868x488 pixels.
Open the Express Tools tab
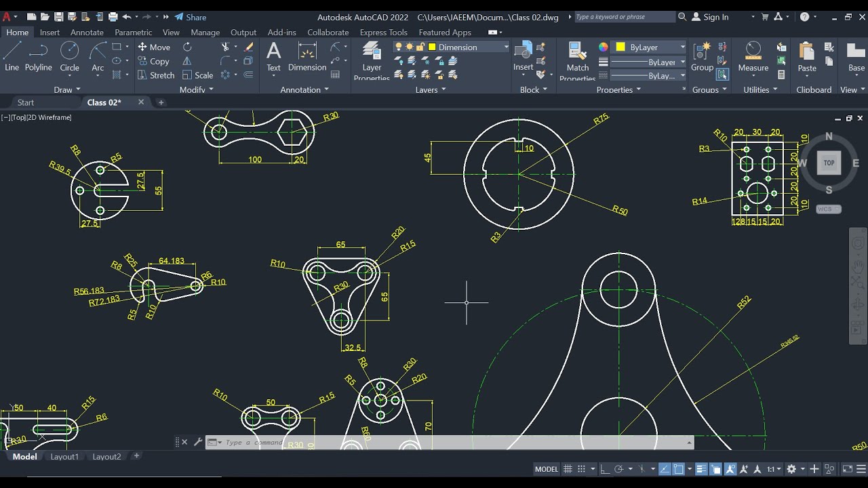[384, 32]
